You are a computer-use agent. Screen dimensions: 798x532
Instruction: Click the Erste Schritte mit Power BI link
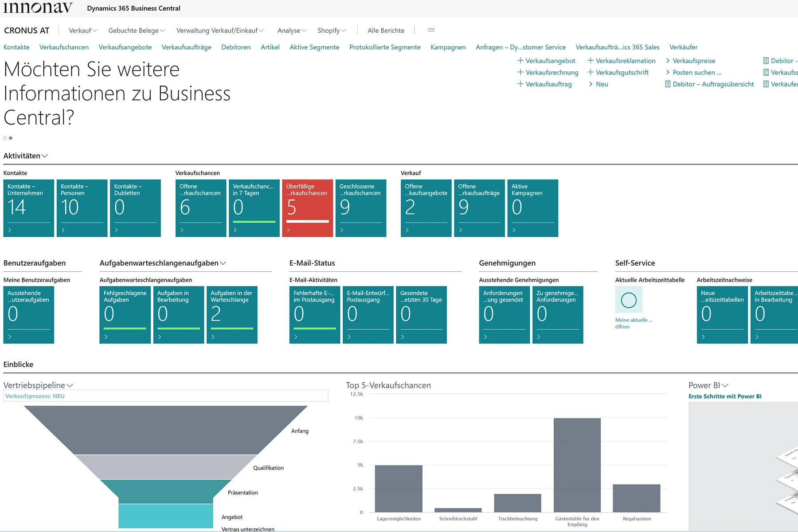coord(725,396)
